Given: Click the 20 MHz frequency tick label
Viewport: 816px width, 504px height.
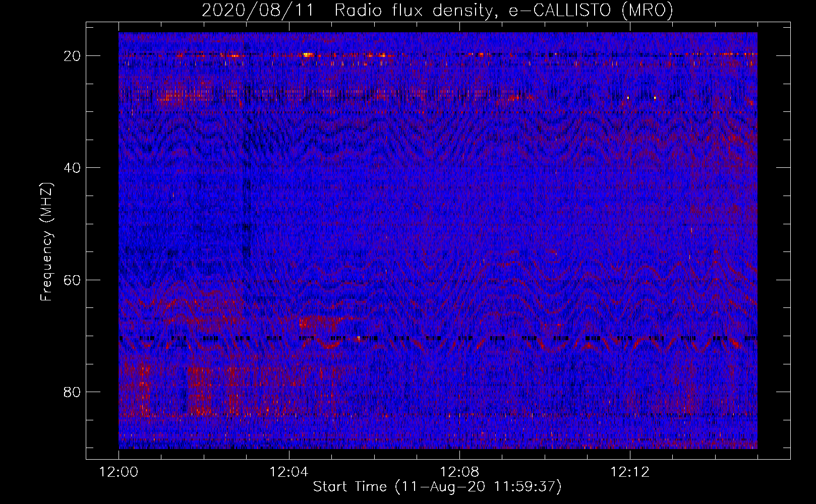Looking at the screenshot, I should click(x=73, y=56).
